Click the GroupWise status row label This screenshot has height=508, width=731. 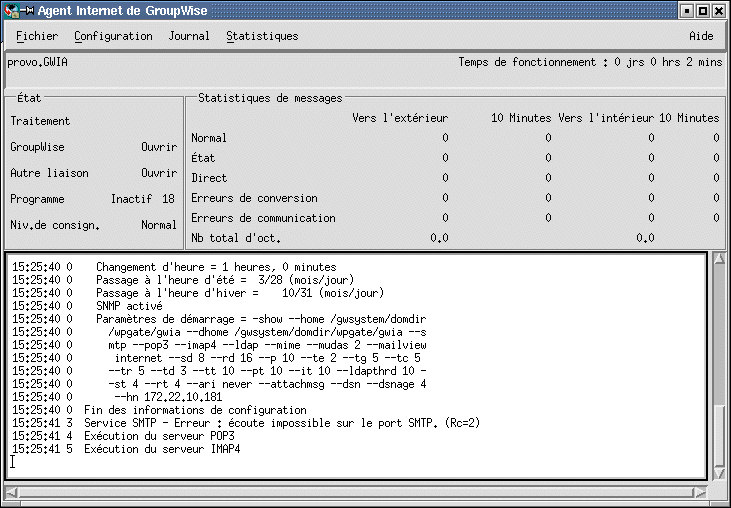tap(37, 147)
